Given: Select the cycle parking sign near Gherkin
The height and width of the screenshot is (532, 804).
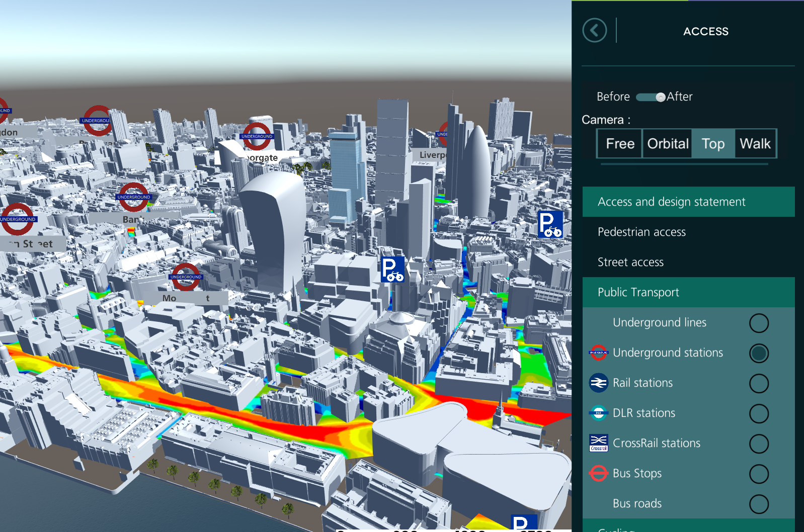Looking at the screenshot, I should click(x=550, y=224).
